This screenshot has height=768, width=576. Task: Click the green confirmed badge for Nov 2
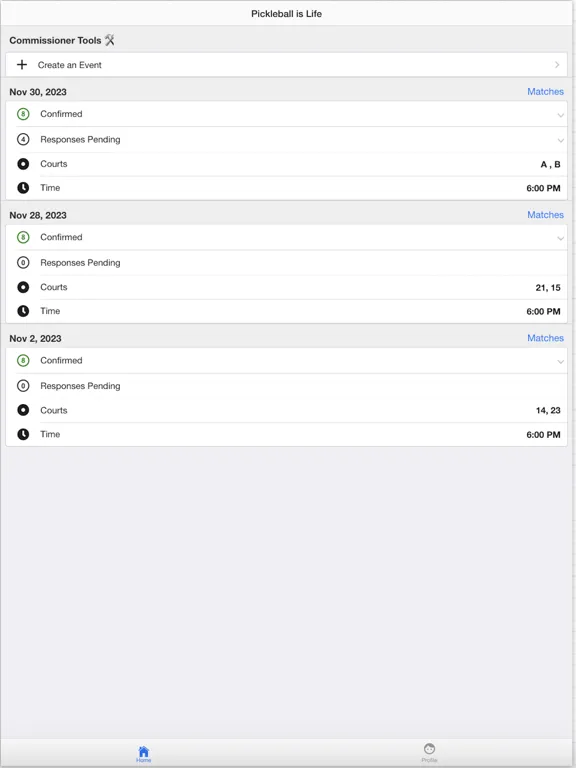tap(23, 361)
